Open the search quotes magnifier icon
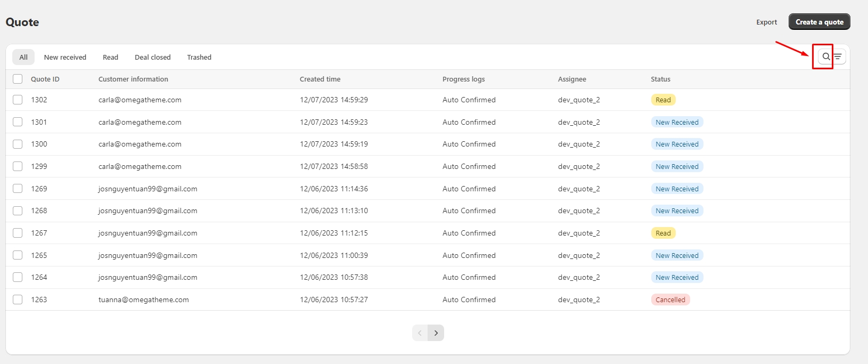Image resolution: width=868 pixels, height=364 pixels. tap(826, 56)
